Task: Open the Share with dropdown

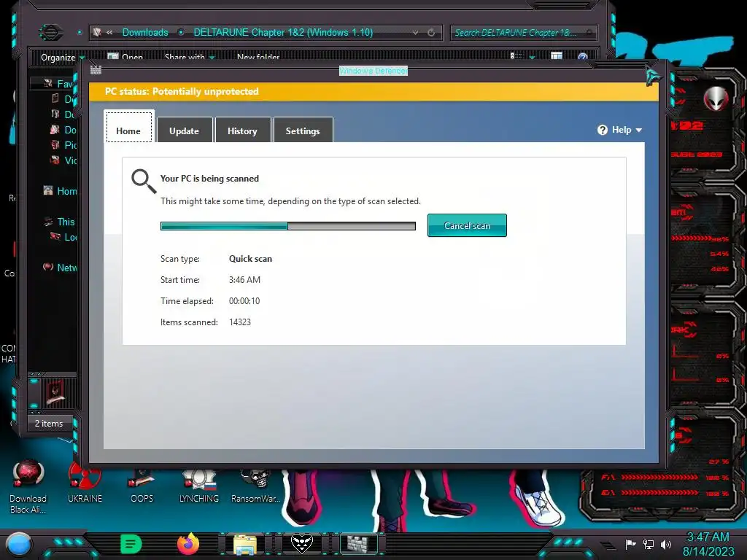Action: (x=189, y=57)
